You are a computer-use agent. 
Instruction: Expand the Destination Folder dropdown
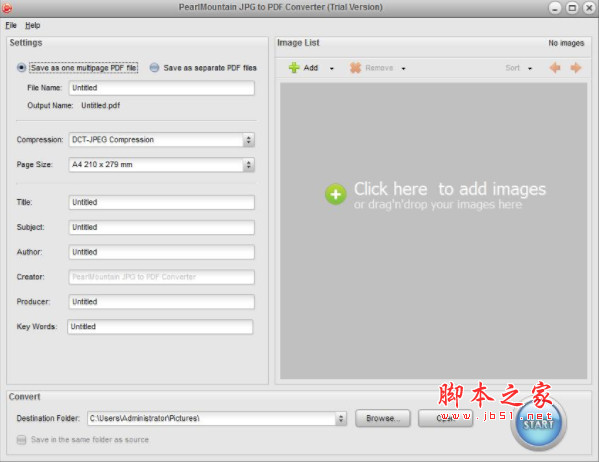pos(341,419)
